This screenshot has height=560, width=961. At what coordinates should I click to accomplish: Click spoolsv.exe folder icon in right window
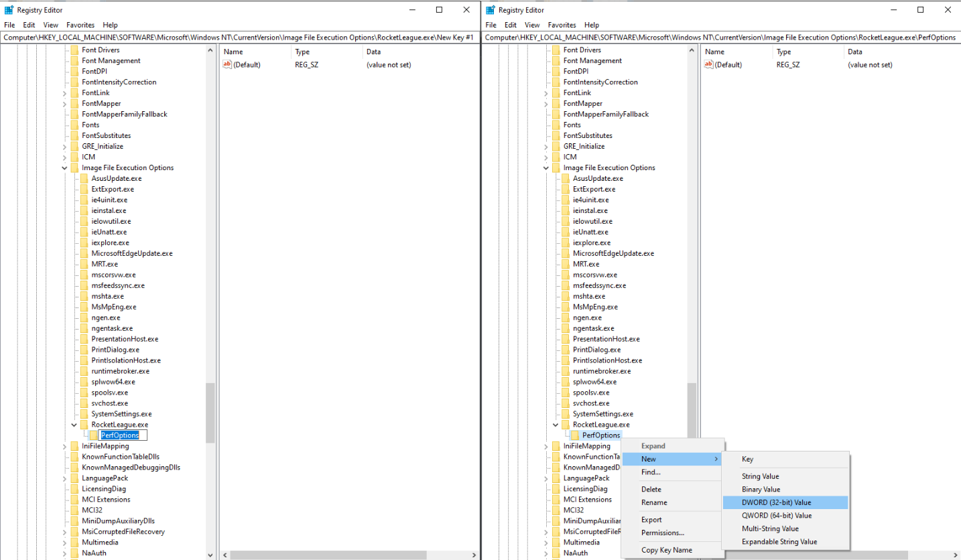pyautogui.click(x=566, y=393)
